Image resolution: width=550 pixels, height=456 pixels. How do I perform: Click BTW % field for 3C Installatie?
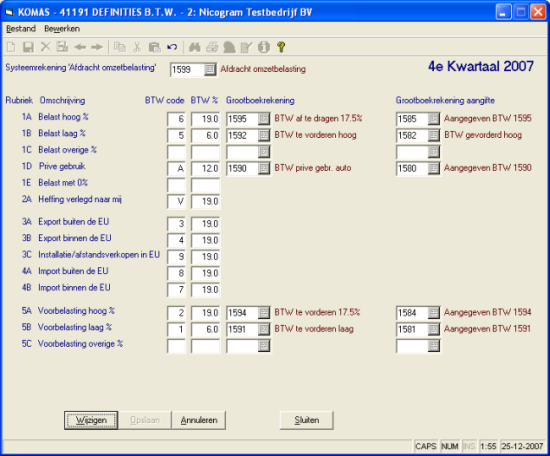point(206,256)
